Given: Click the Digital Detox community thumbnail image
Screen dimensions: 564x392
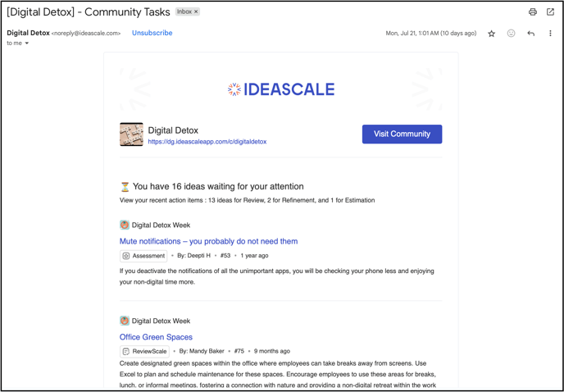Looking at the screenshot, I should click(131, 134).
